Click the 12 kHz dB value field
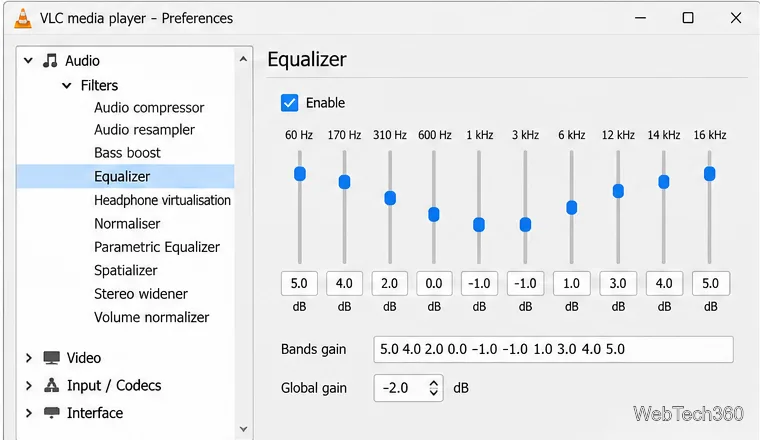 click(x=618, y=283)
